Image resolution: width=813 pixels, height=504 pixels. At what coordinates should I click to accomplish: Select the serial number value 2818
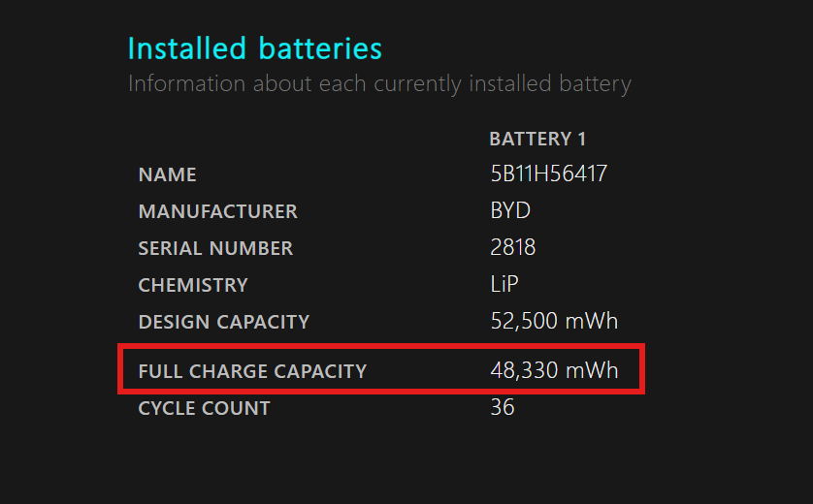pos(513,248)
